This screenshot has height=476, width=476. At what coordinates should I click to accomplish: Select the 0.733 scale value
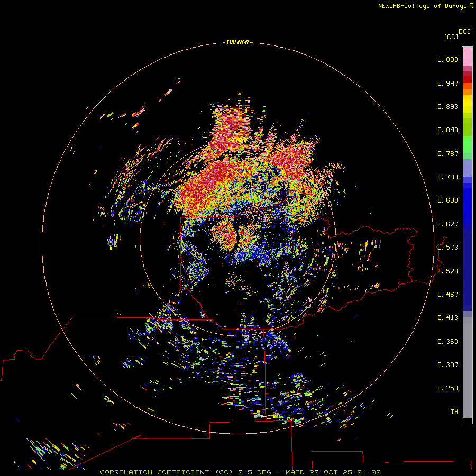(448, 177)
